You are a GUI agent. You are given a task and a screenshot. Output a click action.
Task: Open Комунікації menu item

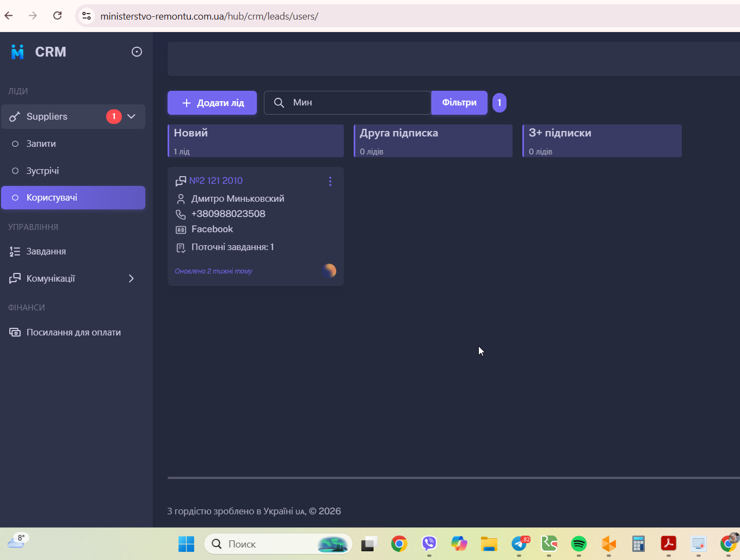pos(73,278)
